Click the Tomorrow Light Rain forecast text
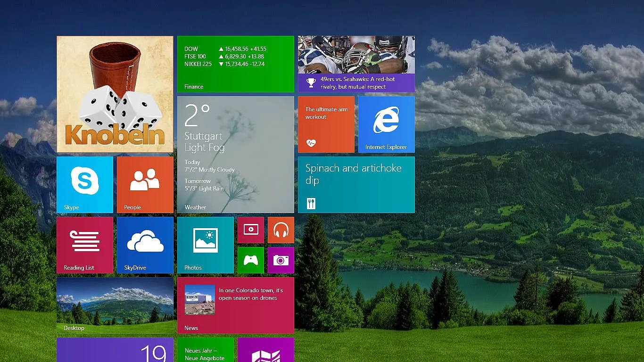Screen dimensions: 644x362 (x=204, y=185)
